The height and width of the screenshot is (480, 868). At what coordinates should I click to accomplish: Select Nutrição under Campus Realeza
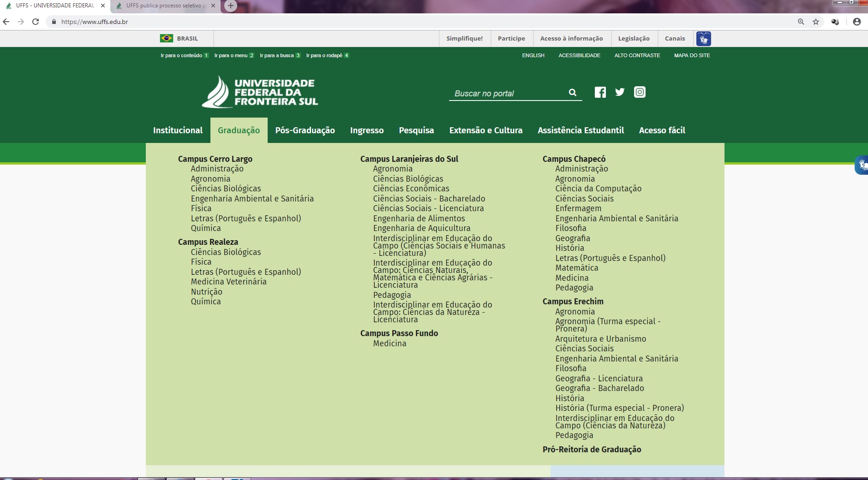(x=207, y=292)
